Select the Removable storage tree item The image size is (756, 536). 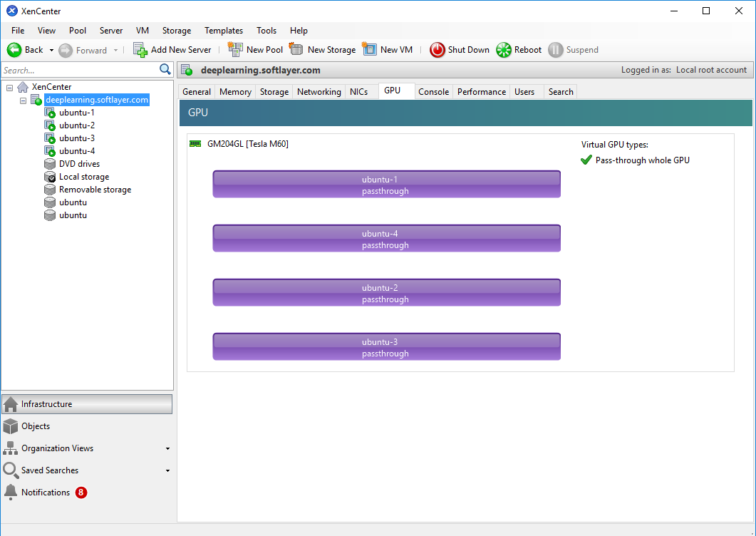(x=95, y=190)
